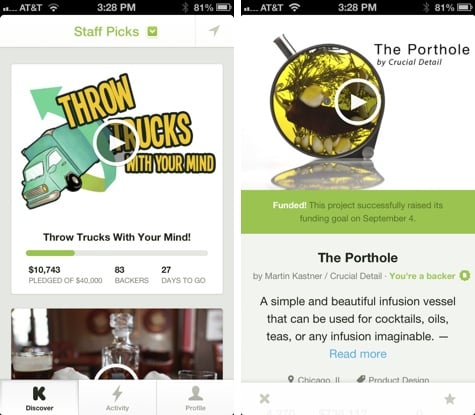Open the Profile tab
Viewport: 475px width, 415px height.
[195, 398]
